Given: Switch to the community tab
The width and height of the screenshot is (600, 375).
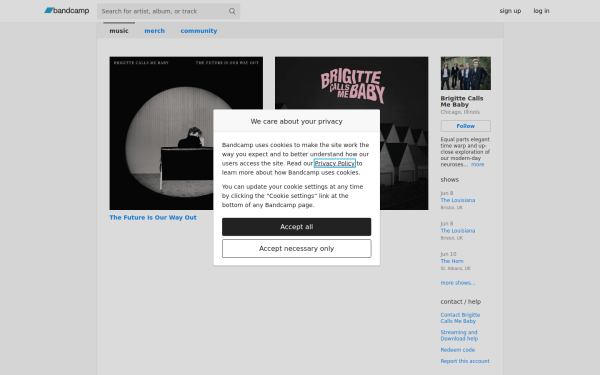Looking at the screenshot, I should click(199, 31).
